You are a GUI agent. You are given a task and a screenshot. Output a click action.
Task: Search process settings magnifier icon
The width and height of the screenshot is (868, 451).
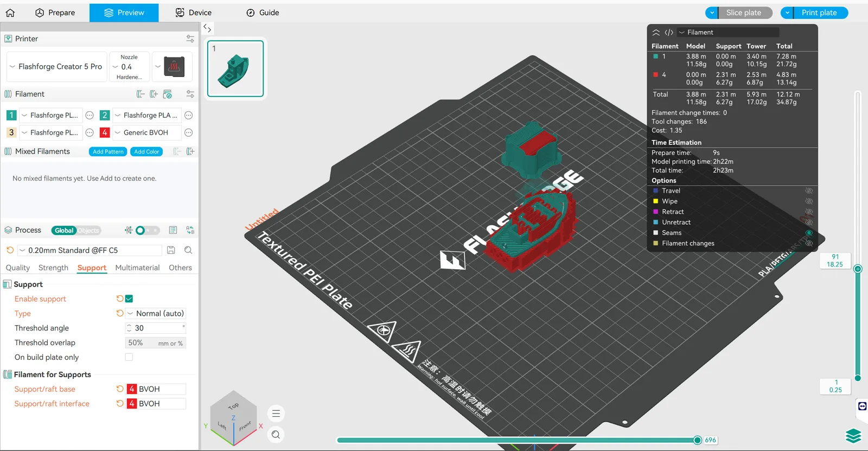coord(188,250)
